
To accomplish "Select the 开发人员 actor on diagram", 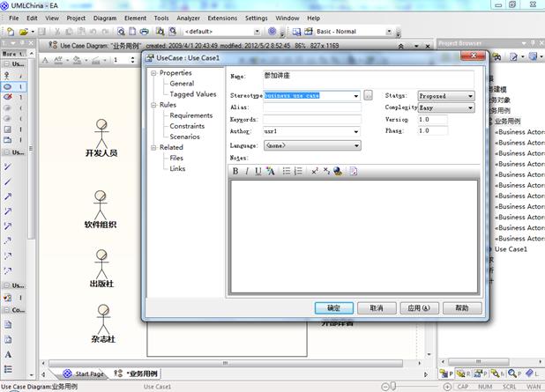I will click(x=101, y=138).
